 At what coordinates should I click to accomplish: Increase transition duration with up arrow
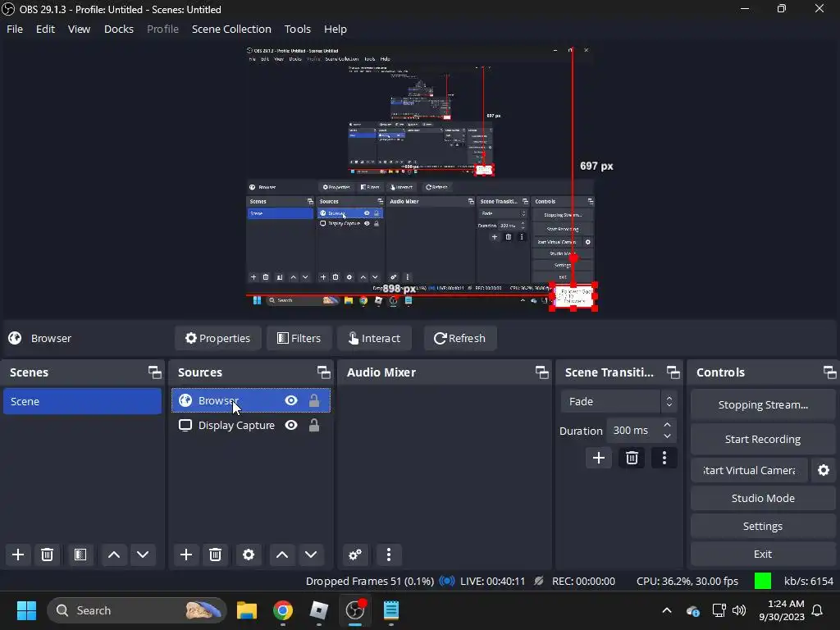point(668,425)
